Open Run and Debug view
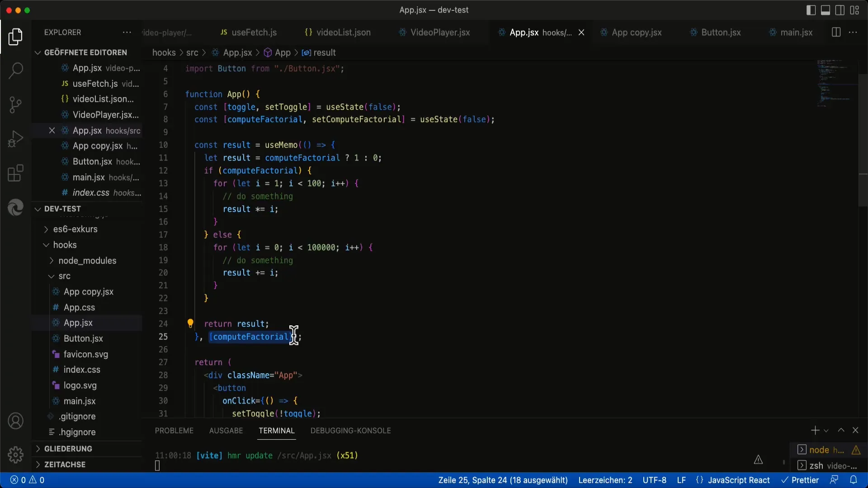The width and height of the screenshot is (868, 488). [15, 139]
